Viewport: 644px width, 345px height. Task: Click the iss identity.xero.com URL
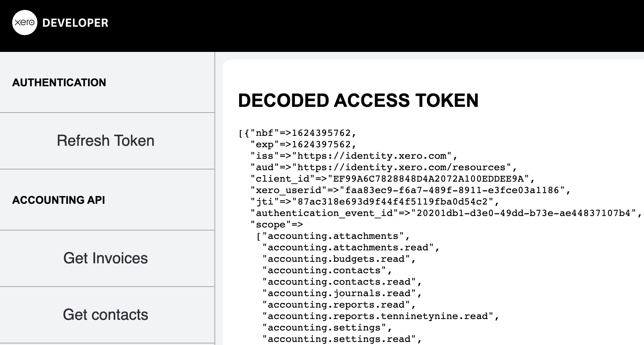pyautogui.click(x=369, y=156)
